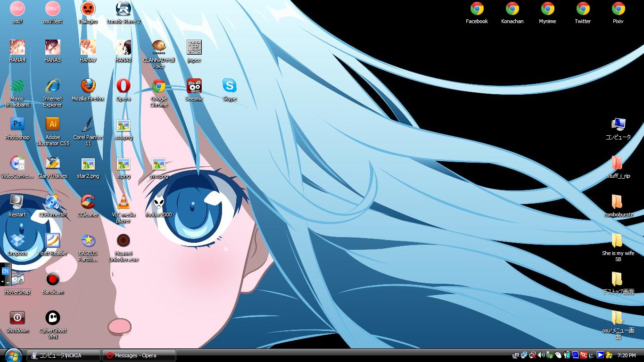Select the star2.png image file
644x362 pixels.
pyautogui.click(x=88, y=167)
